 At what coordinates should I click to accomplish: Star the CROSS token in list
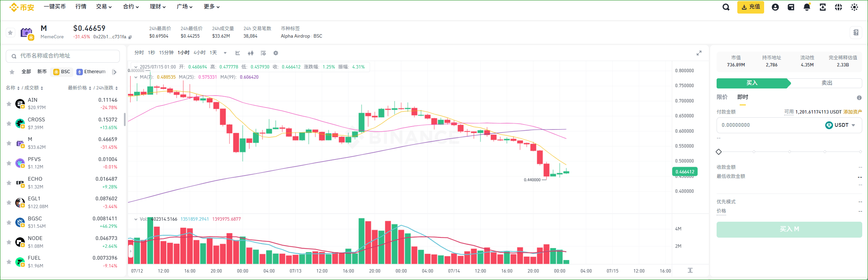tap(9, 123)
